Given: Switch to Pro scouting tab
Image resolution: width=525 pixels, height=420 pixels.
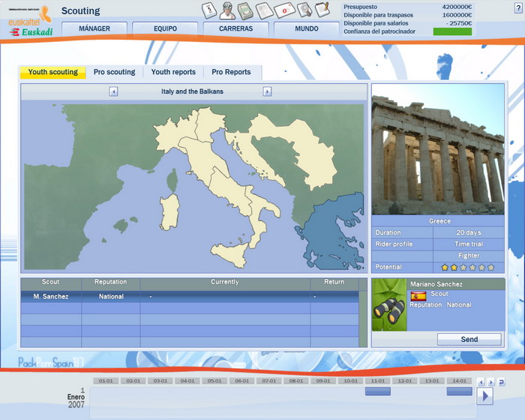Looking at the screenshot, I should click(114, 72).
